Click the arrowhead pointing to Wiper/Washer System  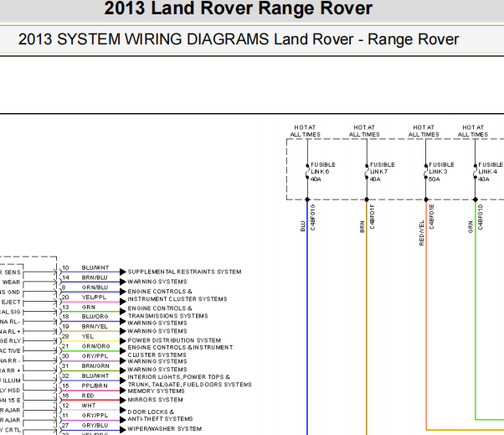[123, 430]
